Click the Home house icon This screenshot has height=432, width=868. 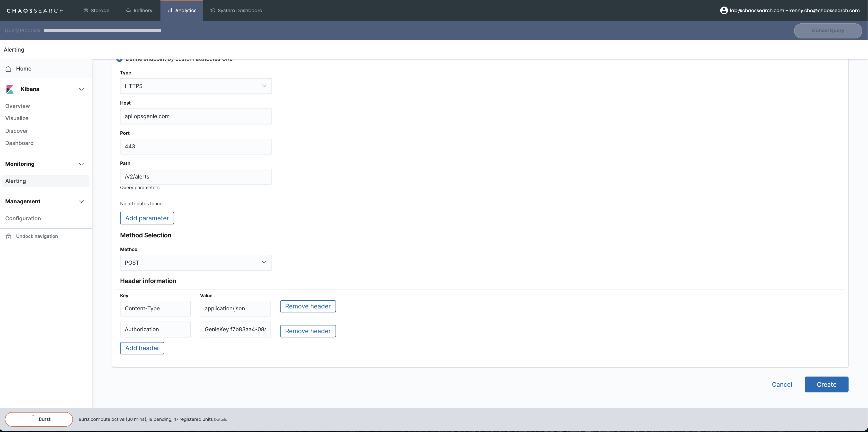[9, 69]
